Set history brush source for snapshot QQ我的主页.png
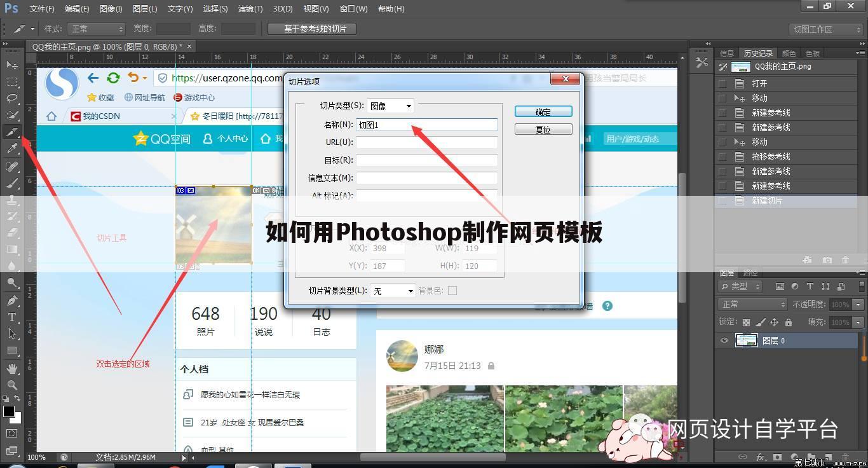 coord(722,67)
